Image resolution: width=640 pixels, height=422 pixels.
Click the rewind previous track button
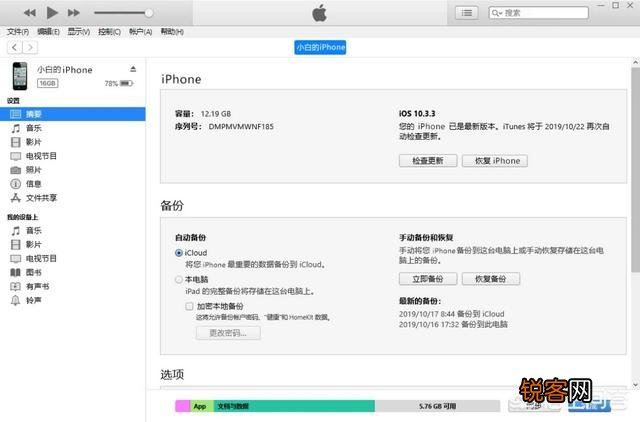coord(29,13)
